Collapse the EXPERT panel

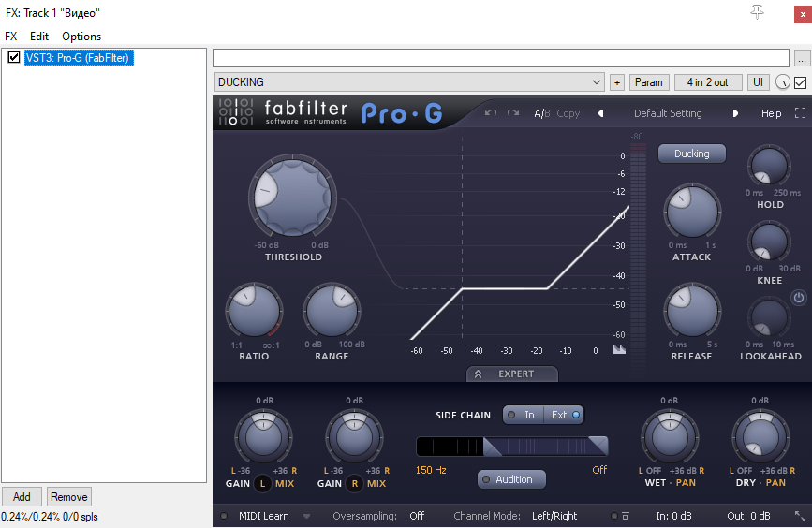pyautogui.click(x=512, y=374)
